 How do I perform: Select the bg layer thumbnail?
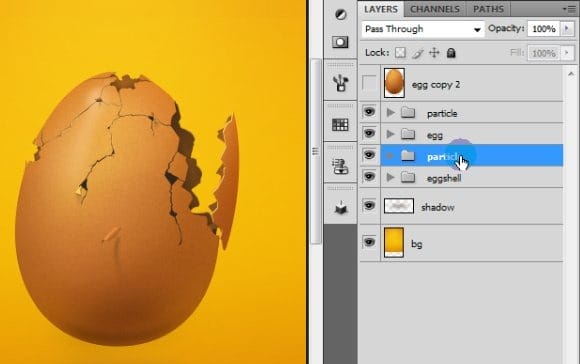394,242
